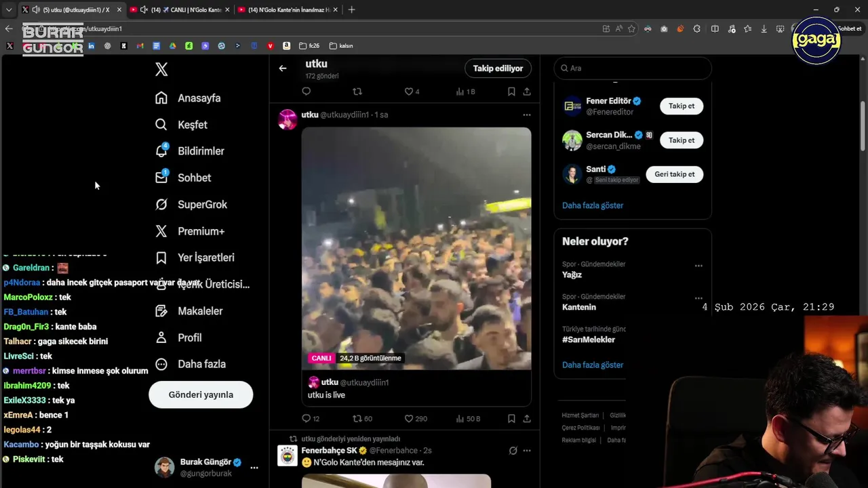Open a new browser tab
The height and width of the screenshot is (488, 868).
pos(351,9)
